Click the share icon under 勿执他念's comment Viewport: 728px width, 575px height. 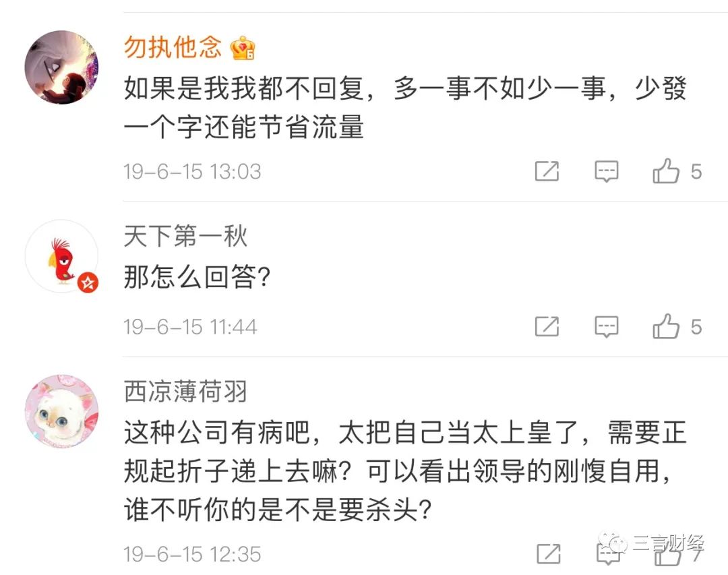[x=548, y=171]
